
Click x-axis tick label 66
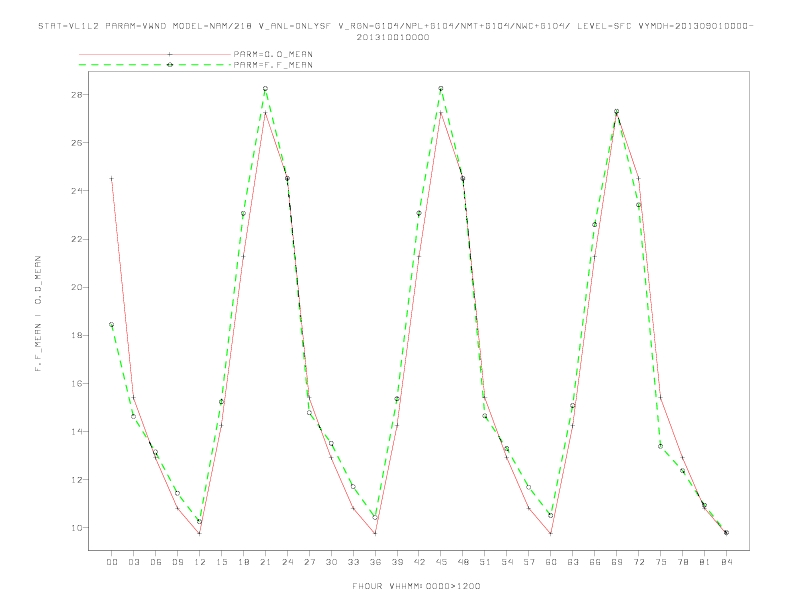(595, 562)
